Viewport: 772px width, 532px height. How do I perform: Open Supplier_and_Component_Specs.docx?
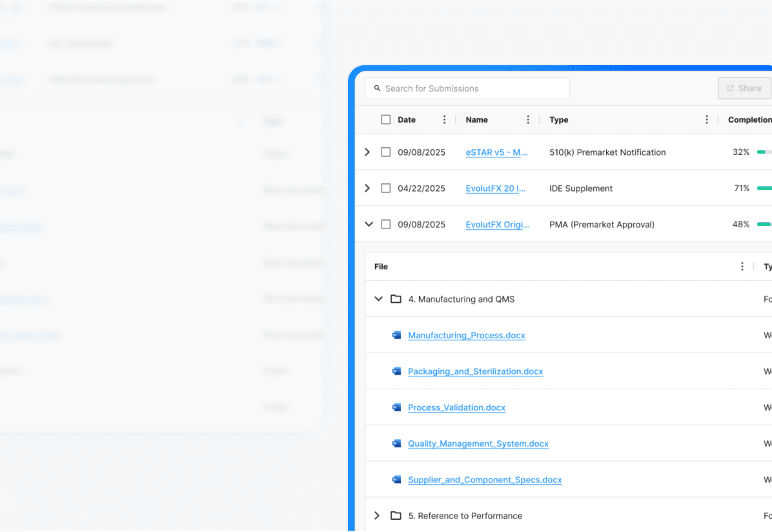pos(485,480)
